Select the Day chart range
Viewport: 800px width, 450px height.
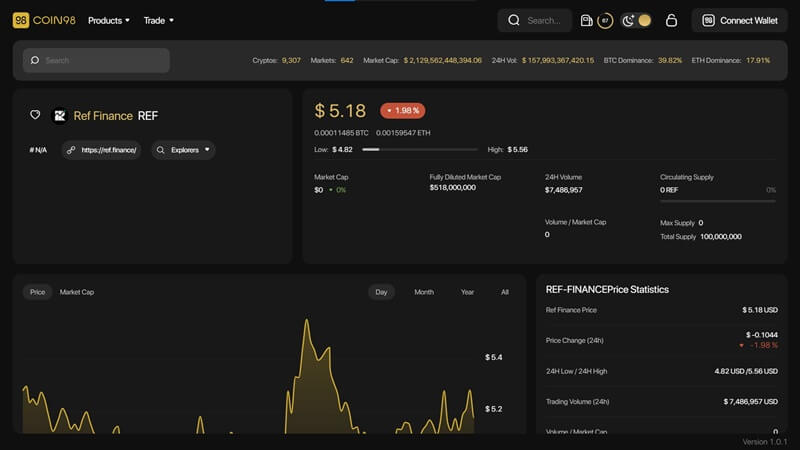(x=381, y=292)
